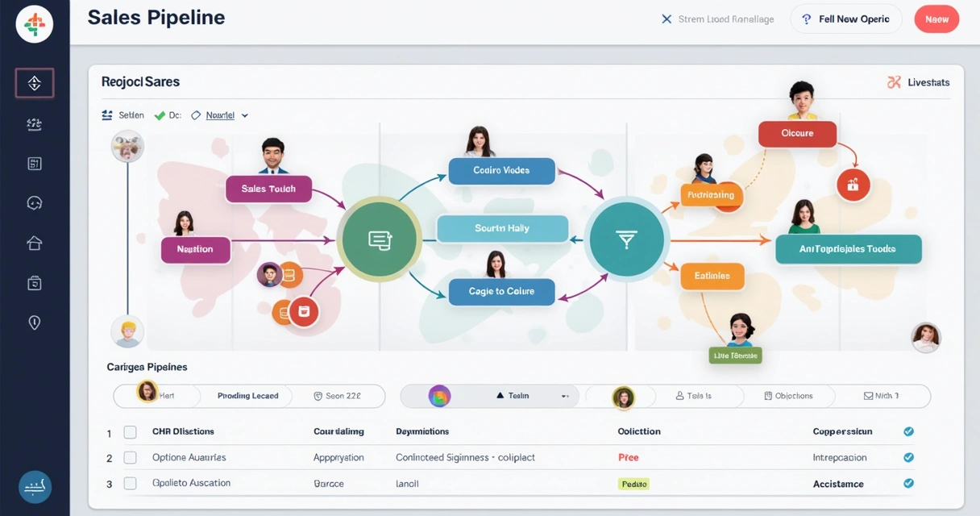Select checkbox beside Gpolieto Auscation

[x=130, y=484]
